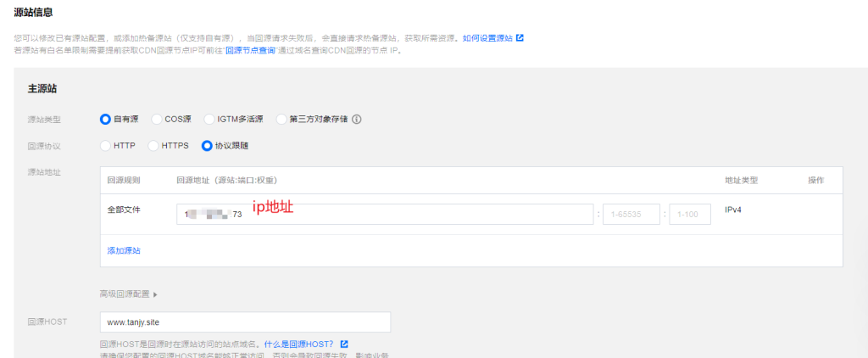
Task: Open the 什么是回源HOST? help link
Action: click(x=298, y=344)
